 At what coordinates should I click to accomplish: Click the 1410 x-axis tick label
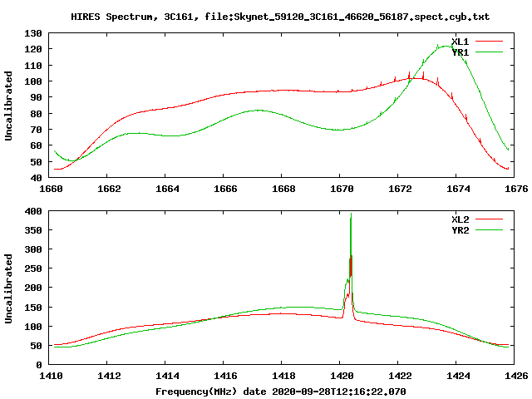tap(51, 376)
